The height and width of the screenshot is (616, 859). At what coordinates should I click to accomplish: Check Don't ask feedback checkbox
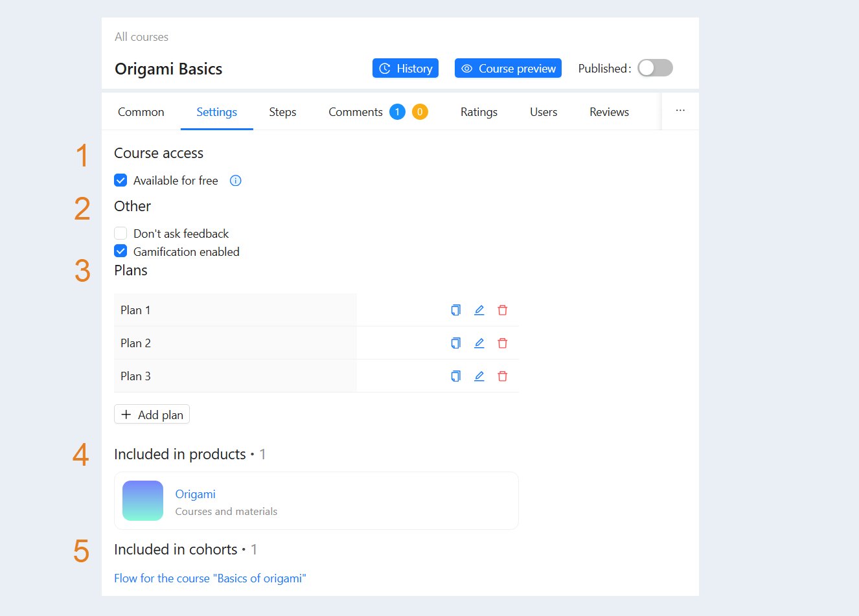[120, 233]
